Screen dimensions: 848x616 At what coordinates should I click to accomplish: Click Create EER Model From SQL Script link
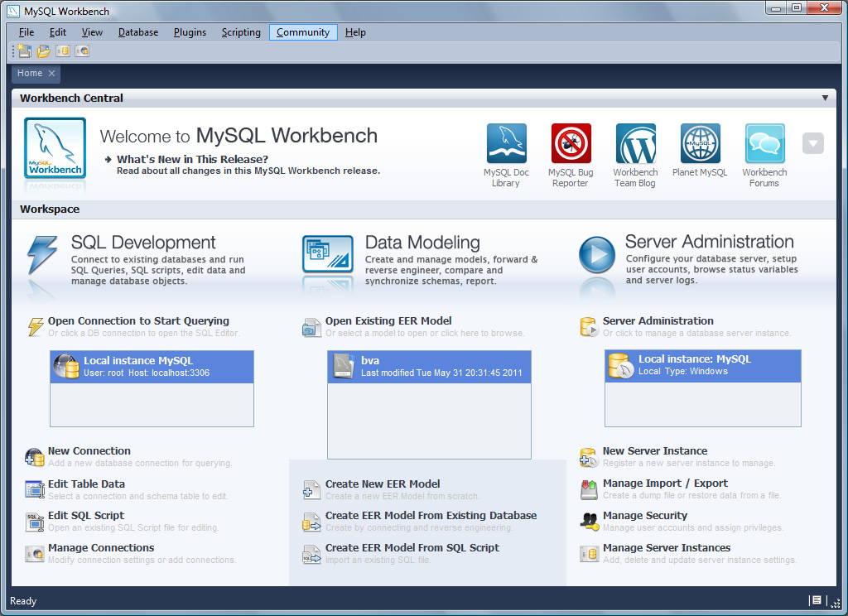point(412,548)
